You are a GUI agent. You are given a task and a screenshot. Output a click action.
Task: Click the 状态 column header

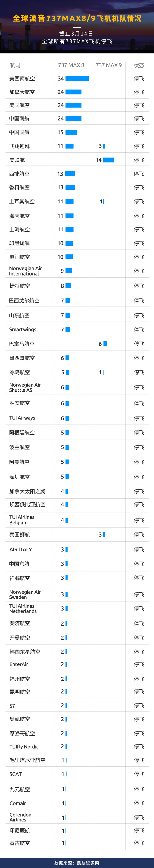pyautogui.click(x=139, y=65)
